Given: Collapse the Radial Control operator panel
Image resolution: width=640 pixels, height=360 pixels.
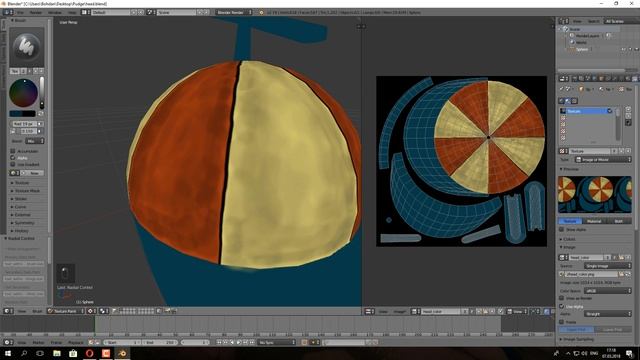Looking at the screenshot, I should tap(20, 238).
